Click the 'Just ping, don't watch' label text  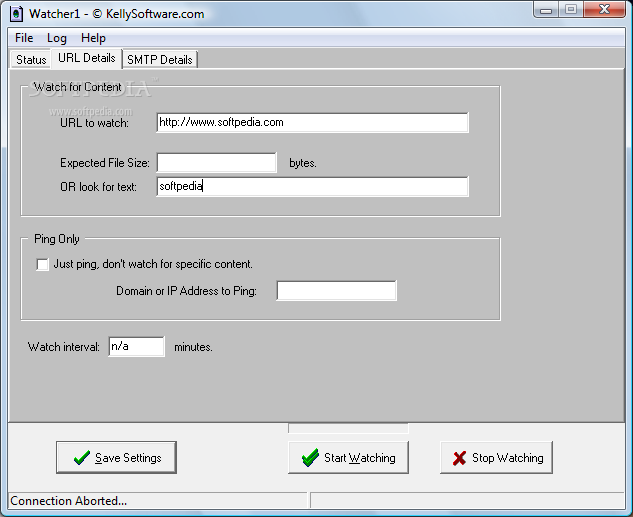[153, 264]
